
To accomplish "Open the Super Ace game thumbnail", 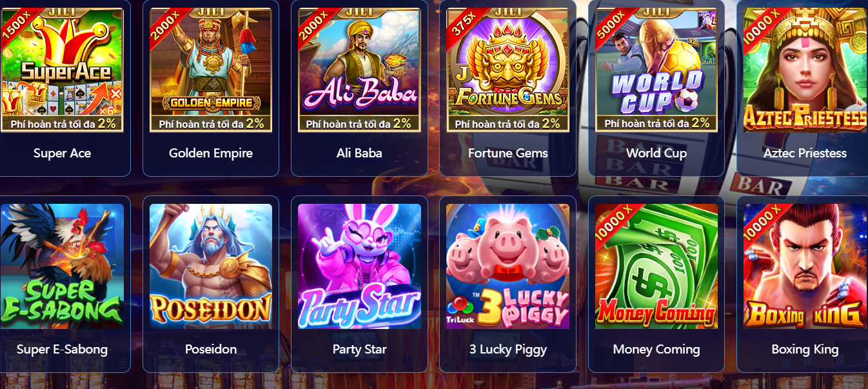I will [x=62, y=70].
